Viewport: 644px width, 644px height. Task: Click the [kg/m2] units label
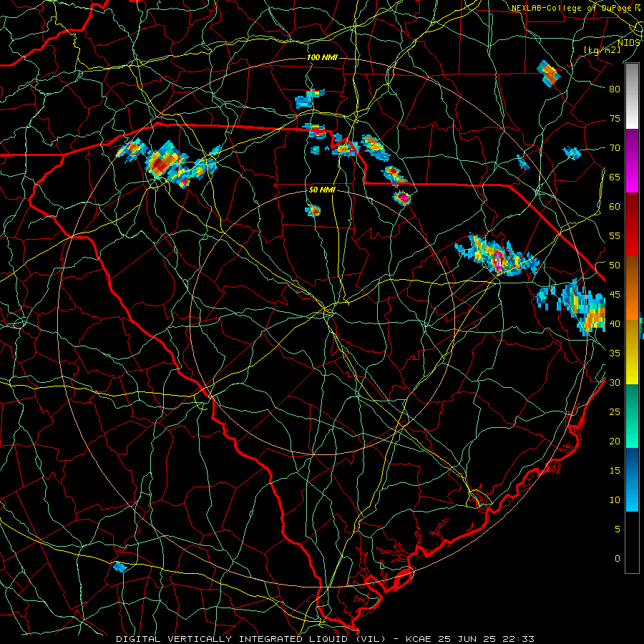pyautogui.click(x=602, y=50)
